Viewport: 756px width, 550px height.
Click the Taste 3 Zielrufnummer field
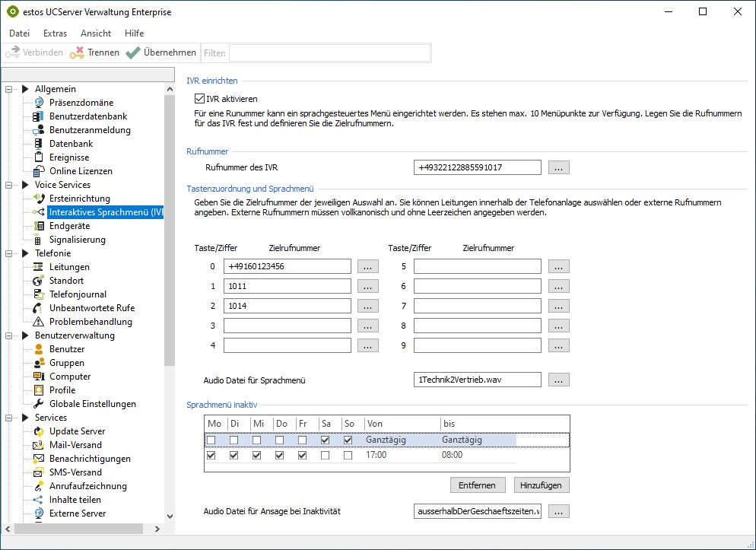tap(287, 326)
